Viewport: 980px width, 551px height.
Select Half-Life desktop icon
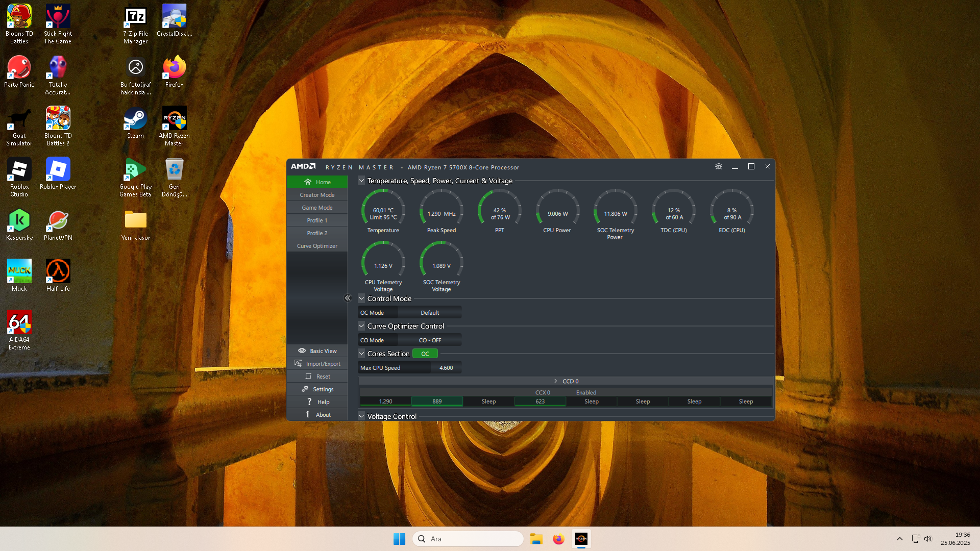click(58, 275)
